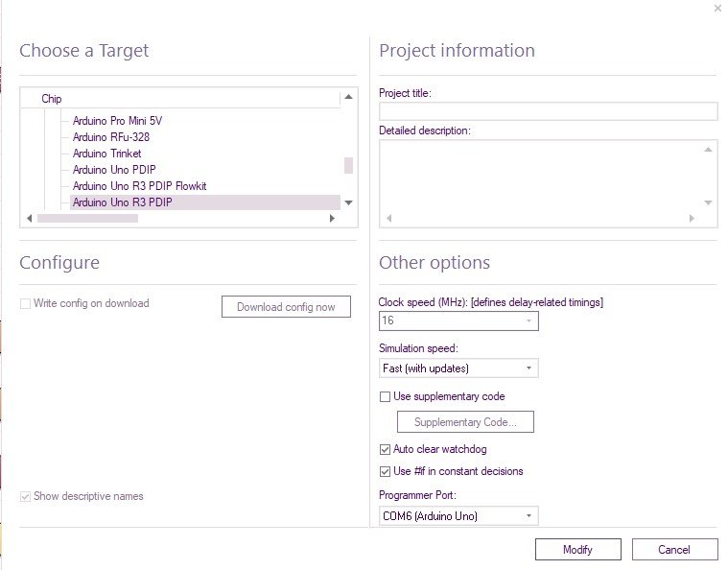
Task: Select Arduino Pro Mini 5V target
Action: coord(119,121)
